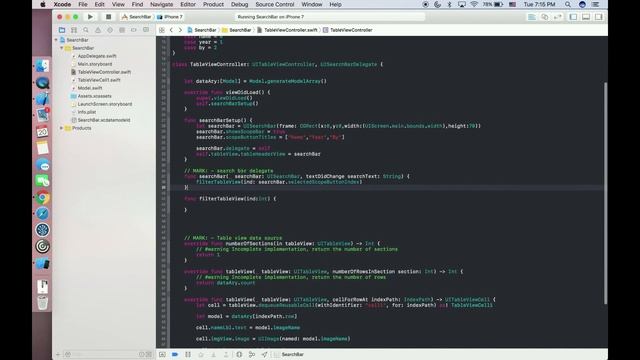Image resolution: width=640 pixels, height=360 pixels.
Task: Open SearchBar folder jump bar item
Action: coord(237,30)
